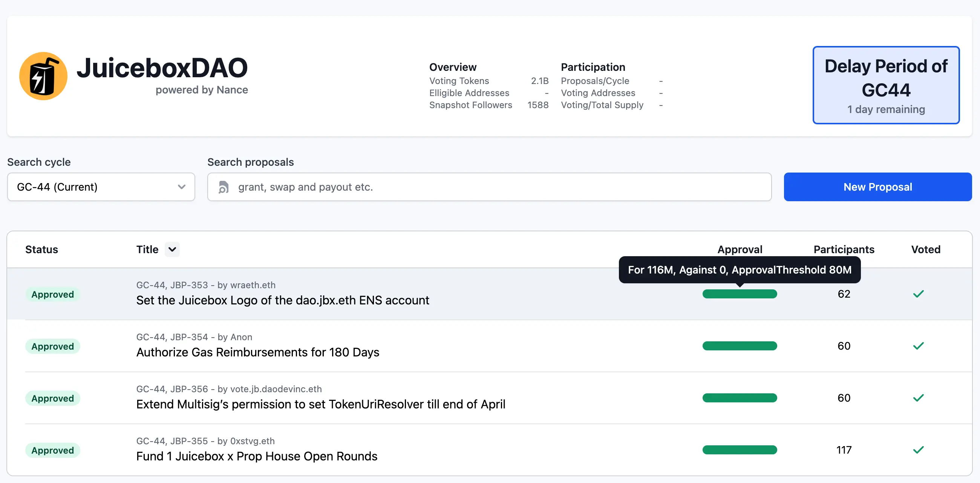This screenshot has height=483, width=980.
Task: Open the Search cycle GC-44 dropdown
Action: point(101,187)
